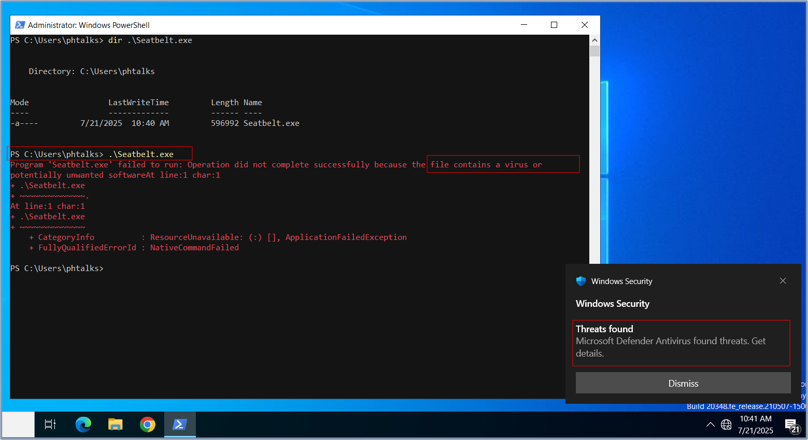Click the 'ApplicationFailedException' text
Screen dimensions: 808x440
[346, 237]
